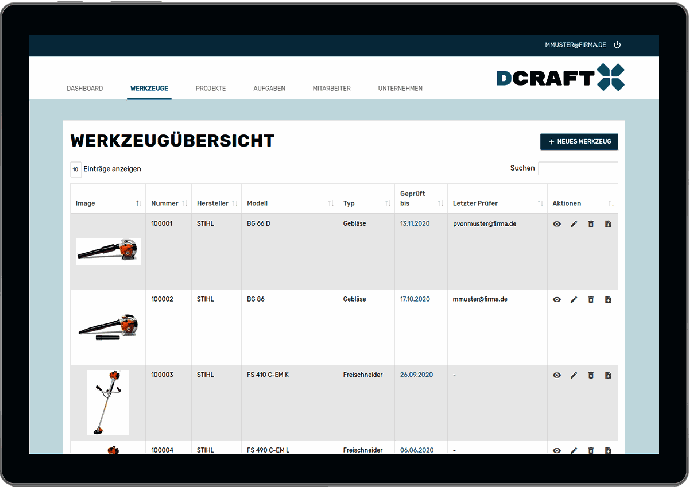Open the 06.06.2020 inspection date link
The image size is (690, 487).
click(416, 450)
